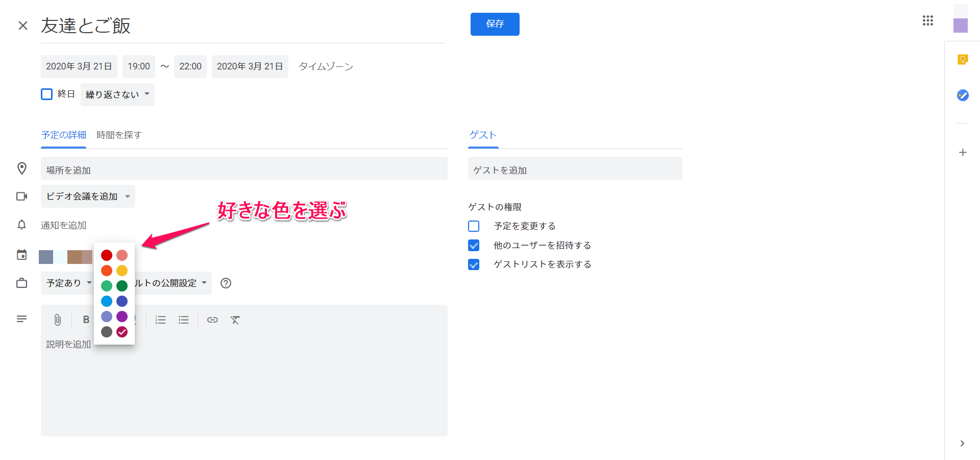Pick the dark green basil color
Screen dimensions: 980x460
point(122,286)
